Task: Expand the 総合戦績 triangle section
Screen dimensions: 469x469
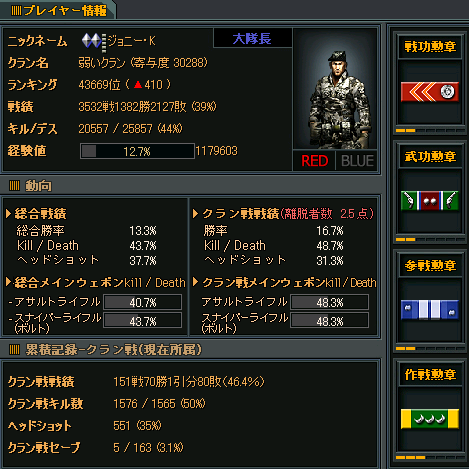Action: 8,213
